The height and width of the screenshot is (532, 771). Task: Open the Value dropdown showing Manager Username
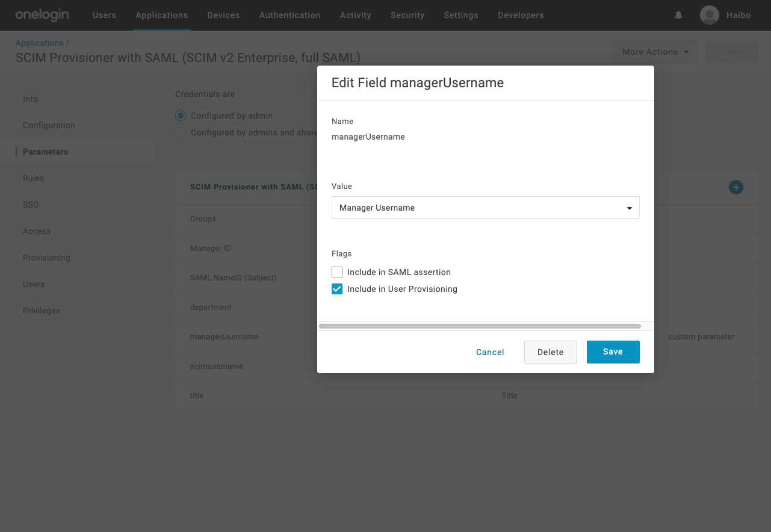click(x=485, y=208)
